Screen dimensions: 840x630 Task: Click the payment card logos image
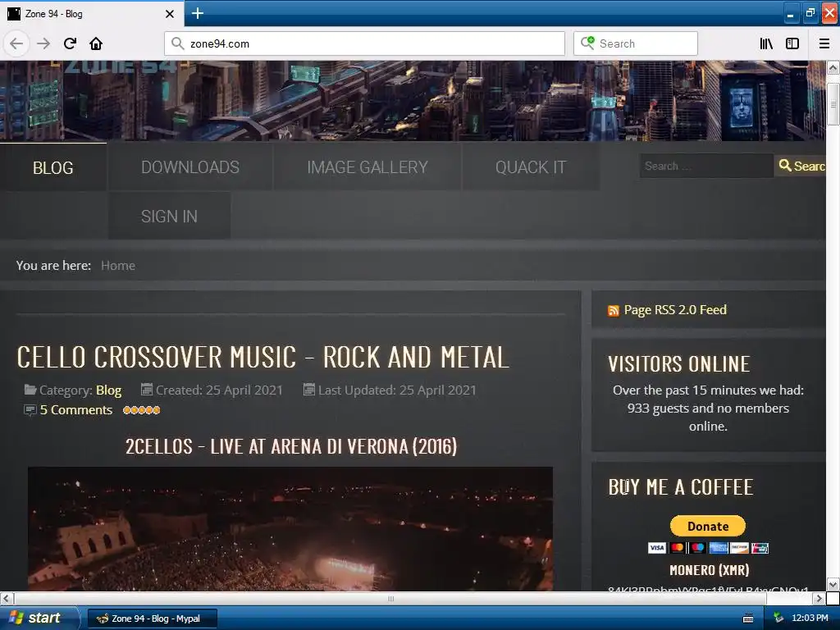click(708, 547)
